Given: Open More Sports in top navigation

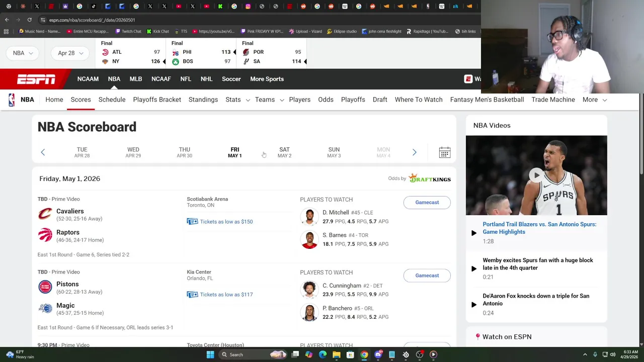Looking at the screenshot, I should 267,79.
